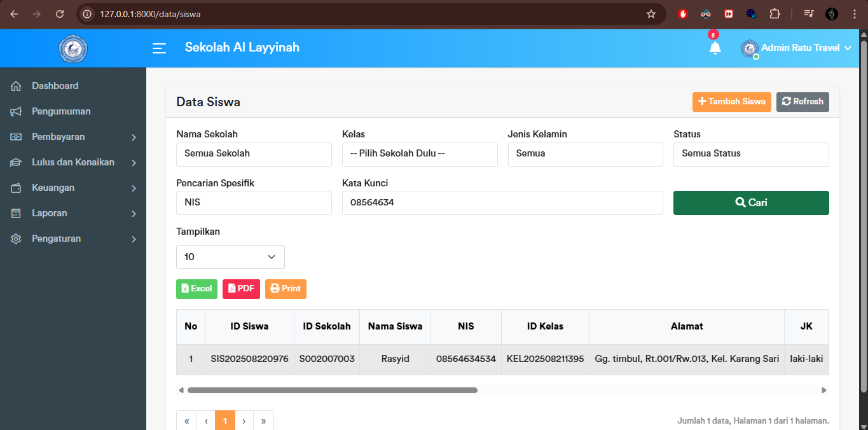Open the Dashboard menu item
868x430 pixels.
click(55, 86)
